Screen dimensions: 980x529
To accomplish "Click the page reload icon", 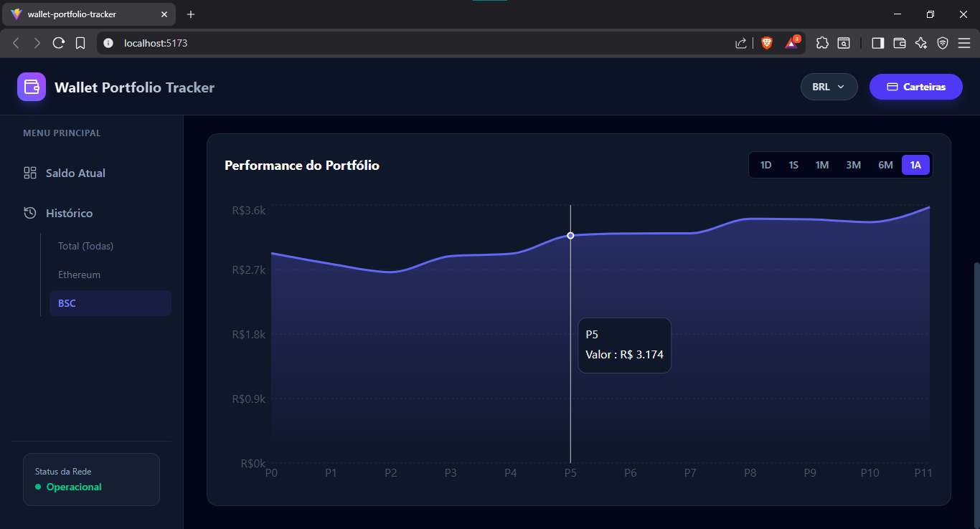I will (x=59, y=42).
